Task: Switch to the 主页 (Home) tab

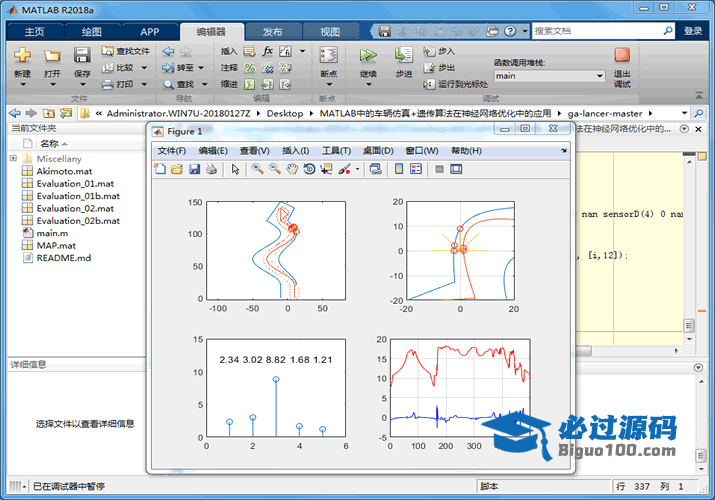Action: click(x=34, y=31)
